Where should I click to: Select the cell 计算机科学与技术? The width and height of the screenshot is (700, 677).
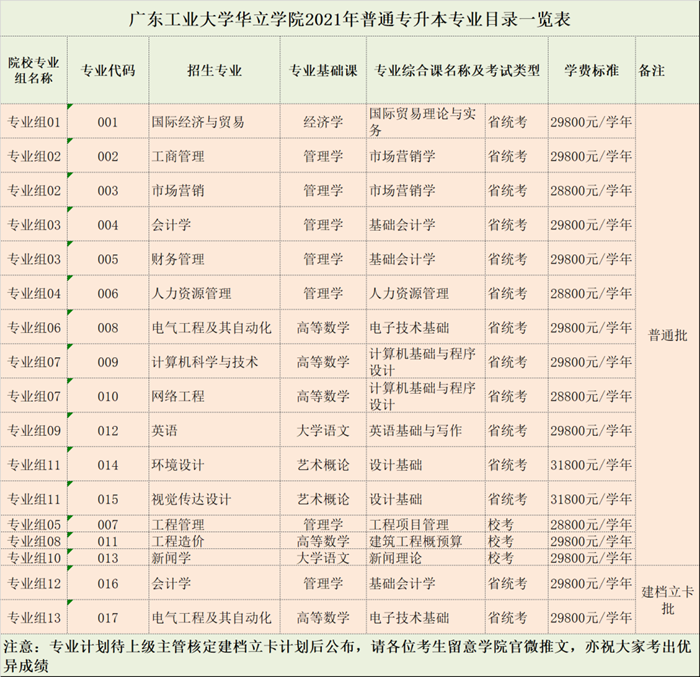(214, 362)
